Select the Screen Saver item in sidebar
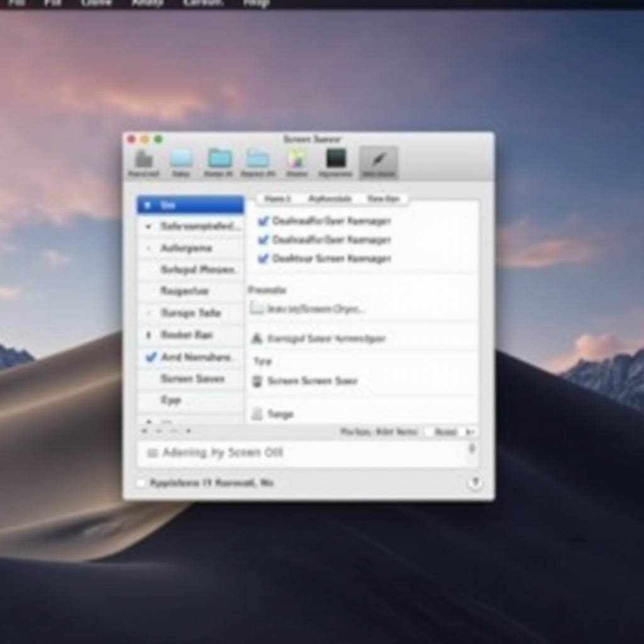 click(x=192, y=379)
